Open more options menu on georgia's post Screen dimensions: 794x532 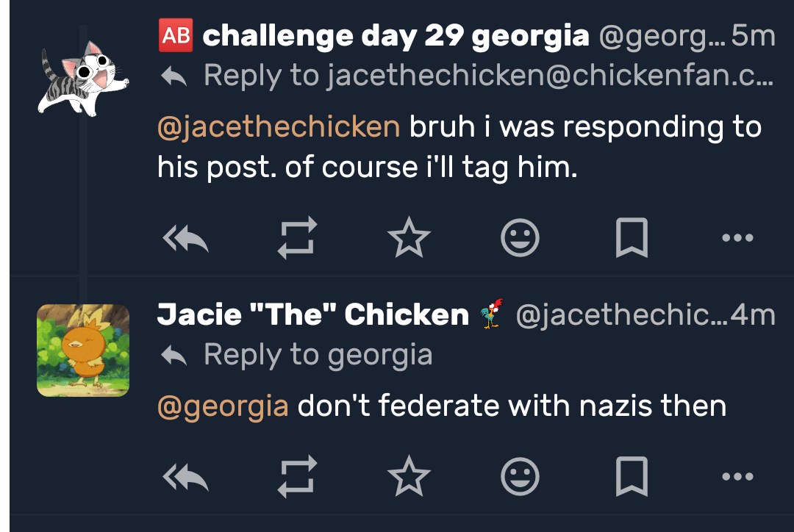click(737, 237)
